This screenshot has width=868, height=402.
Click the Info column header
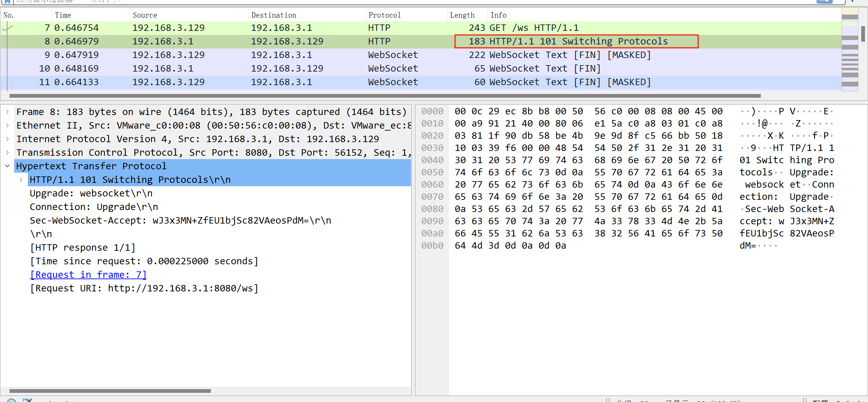[498, 15]
